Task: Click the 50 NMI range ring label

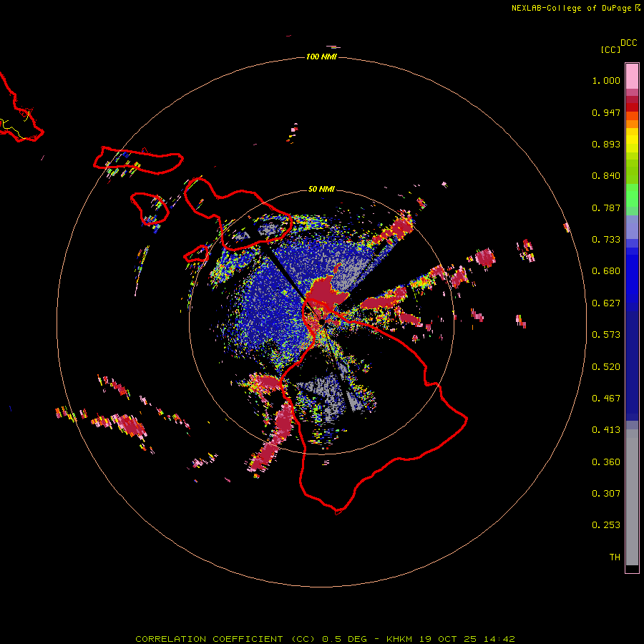Action: 321,189
